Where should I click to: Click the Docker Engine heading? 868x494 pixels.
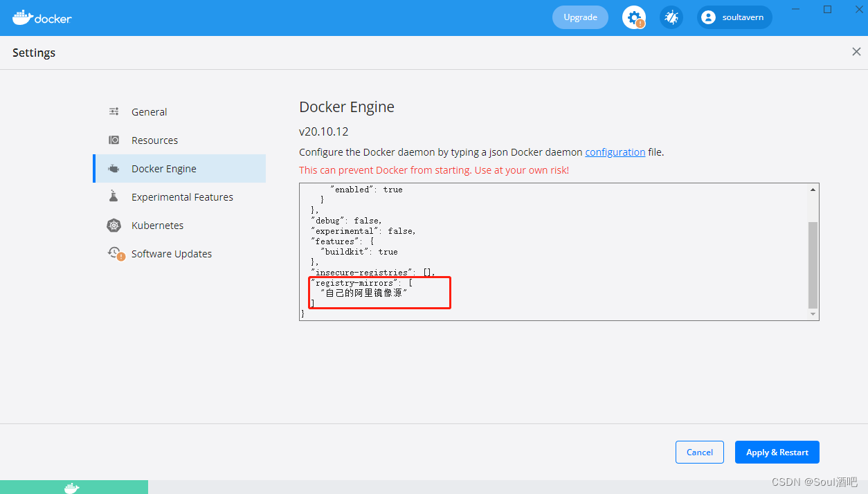pos(347,107)
